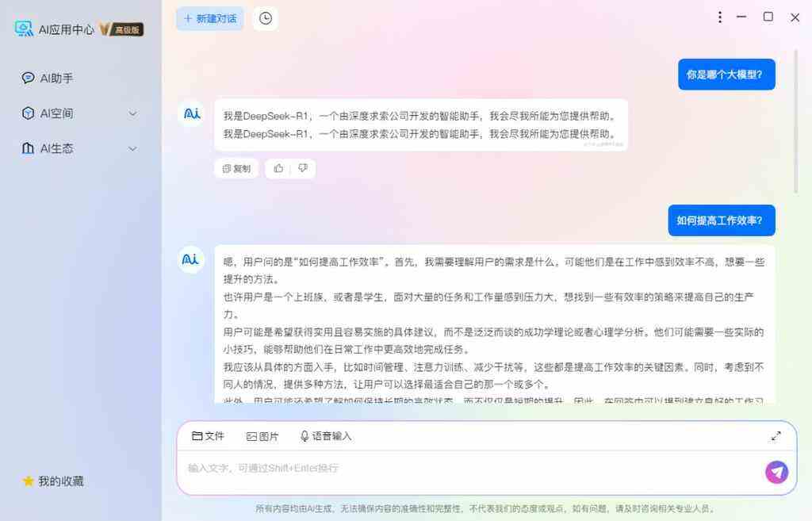Click the thumbs down icon
812x521 pixels.
click(x=303, y=168)
